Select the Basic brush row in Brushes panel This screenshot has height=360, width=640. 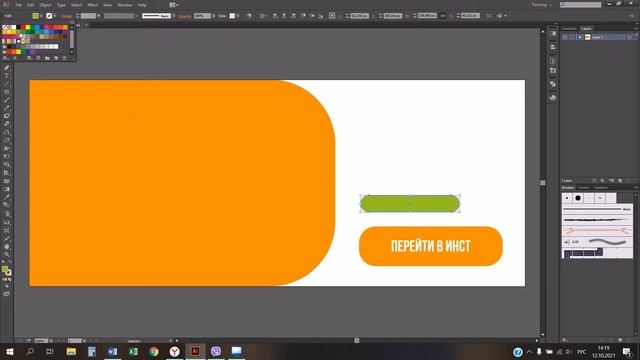[597, 209]
